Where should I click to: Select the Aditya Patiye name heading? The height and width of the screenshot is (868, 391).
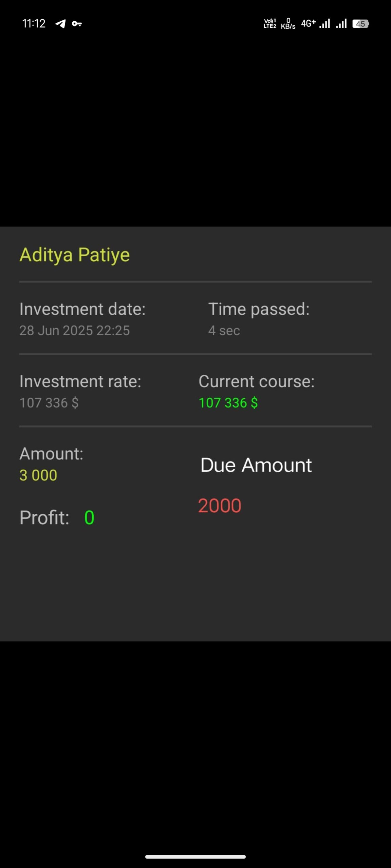(75, 255)
